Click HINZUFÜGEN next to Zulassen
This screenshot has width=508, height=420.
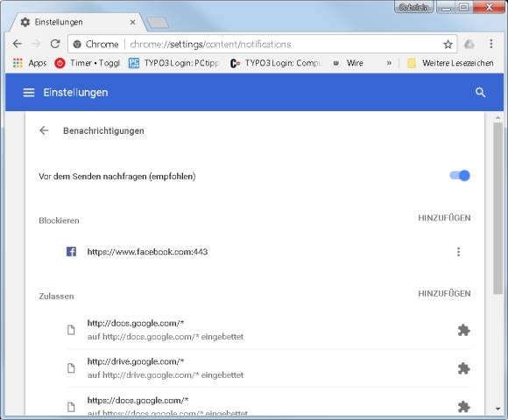(444, 293)
